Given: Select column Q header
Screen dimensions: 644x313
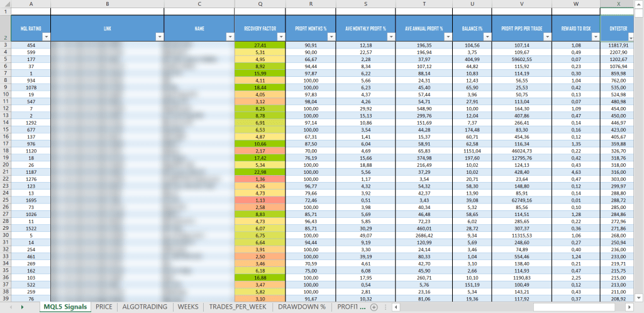Looking at the screenshot, I should pos(259,4).
